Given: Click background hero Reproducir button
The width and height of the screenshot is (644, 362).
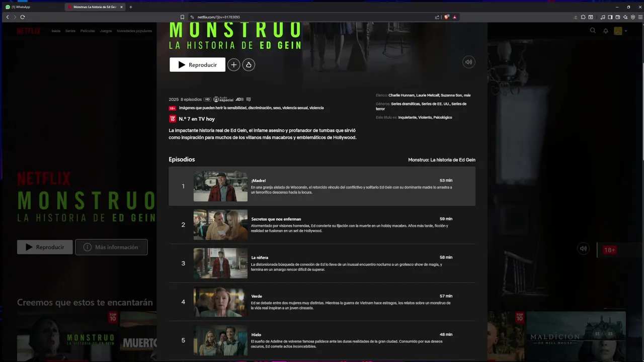Looking at the screenshot, I should [45, 247].
